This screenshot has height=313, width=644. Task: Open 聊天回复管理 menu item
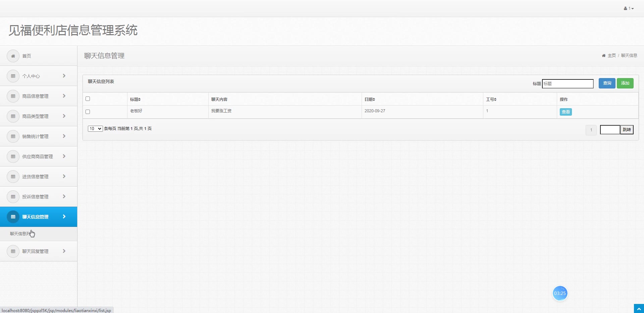[39, 251]
